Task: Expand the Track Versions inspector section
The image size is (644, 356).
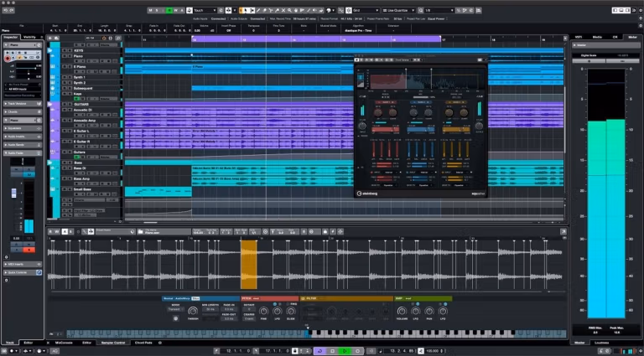Action: (23, 104)
